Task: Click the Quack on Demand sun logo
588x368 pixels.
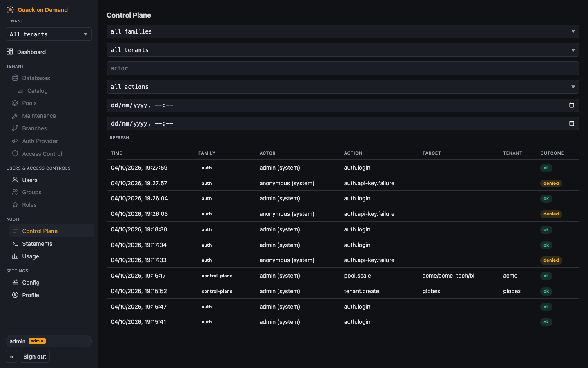Action: pyautogui.click(x=10, y=10)
